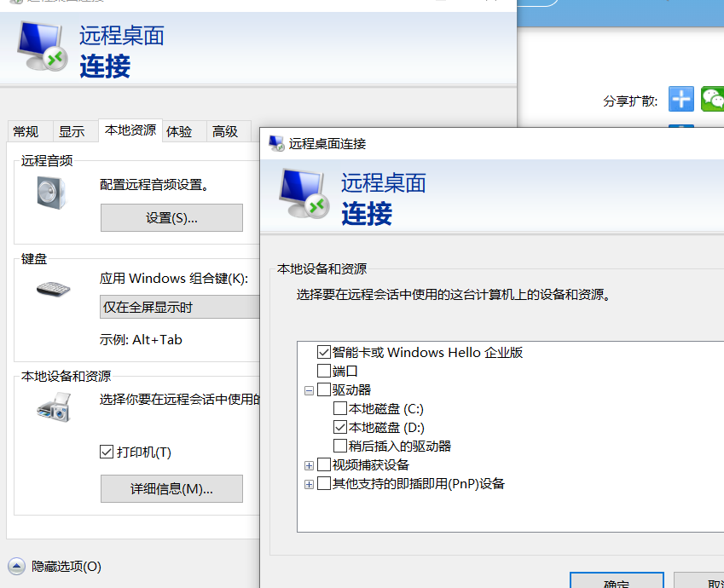The height and width of the screenshot is (588, 724).
Task: Click the 示例: Alt+Tab text
Action: pos(141,340)
